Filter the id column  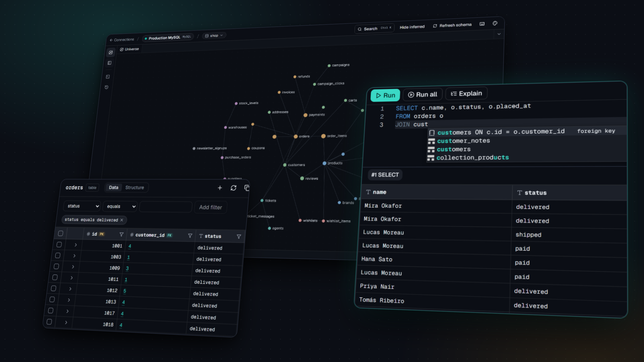click(121, 235)
